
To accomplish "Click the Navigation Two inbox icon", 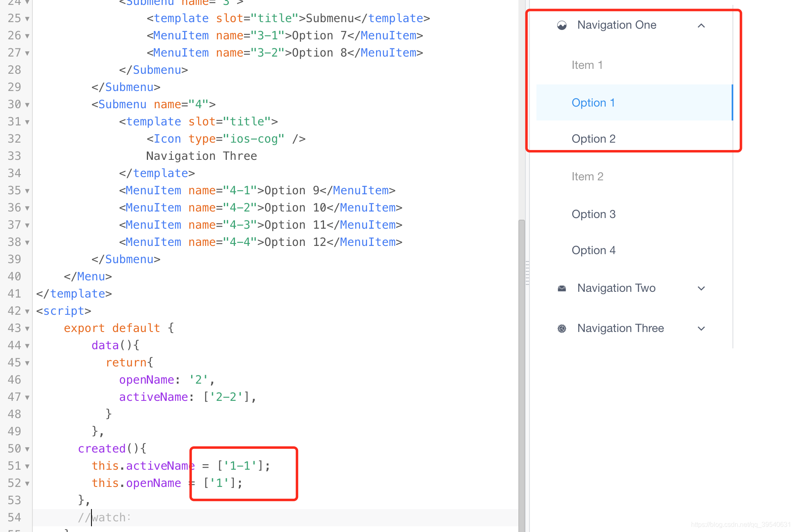I will [x=562, y=289].
